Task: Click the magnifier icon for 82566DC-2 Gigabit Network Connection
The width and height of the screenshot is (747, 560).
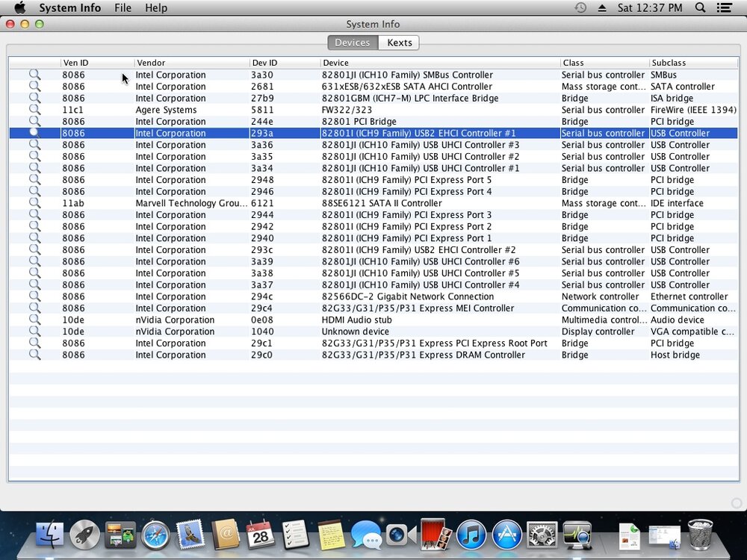Action: [x=34, y=296]
